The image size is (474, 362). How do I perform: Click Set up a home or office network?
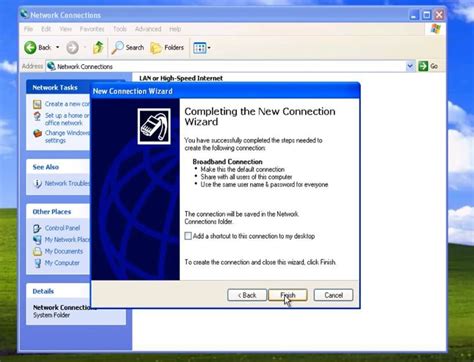pos(67,119)
